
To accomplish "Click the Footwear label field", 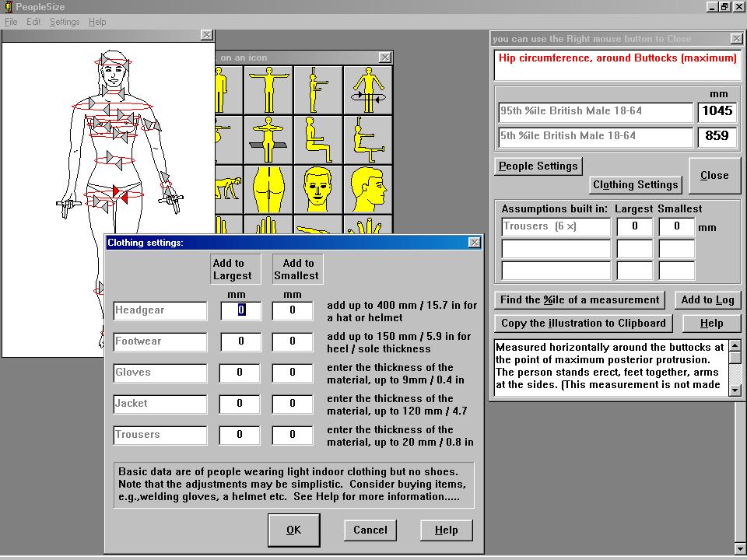I will 160,341.
